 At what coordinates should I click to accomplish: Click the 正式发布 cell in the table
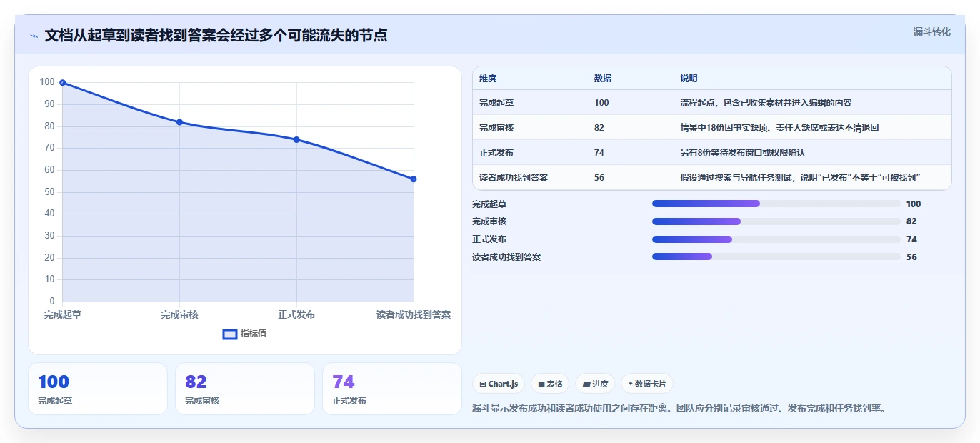pos(496,153)
